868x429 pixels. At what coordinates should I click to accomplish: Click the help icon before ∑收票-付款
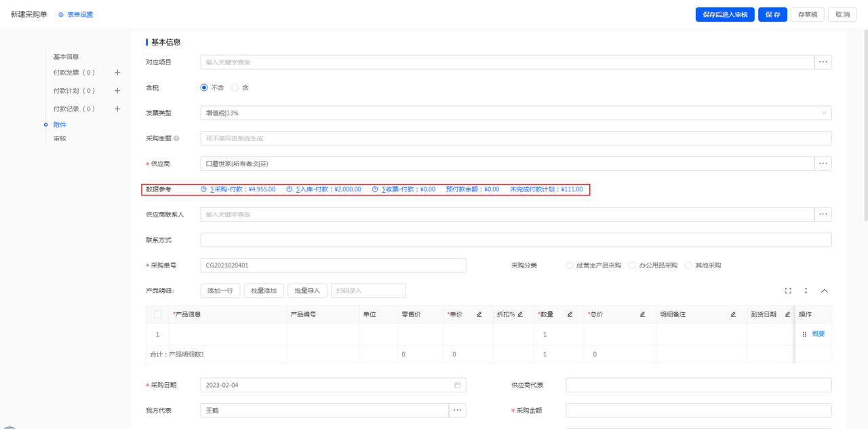[x=375, y=189]
